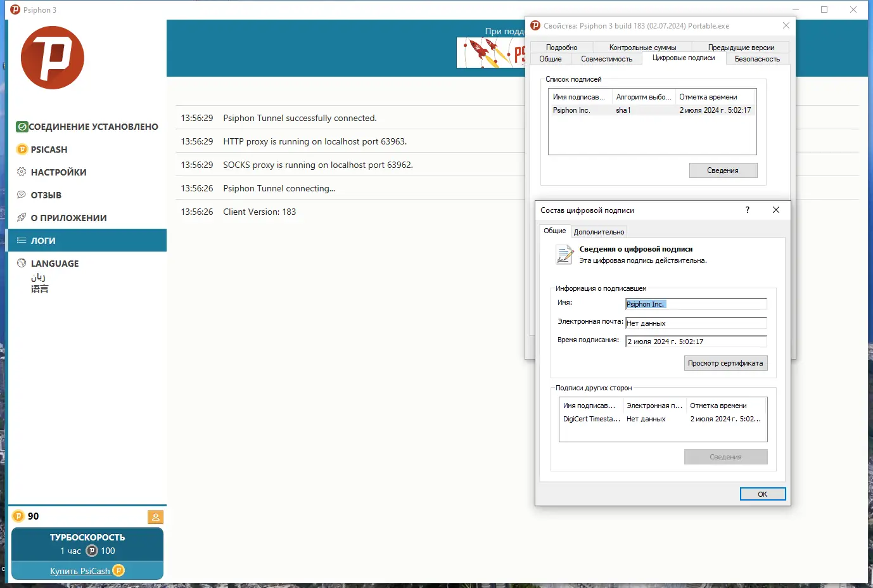The width and height of the screenshot is (873, 588).
Task: Click the Турбоскорость 1 час button
Action: [87, 544]
